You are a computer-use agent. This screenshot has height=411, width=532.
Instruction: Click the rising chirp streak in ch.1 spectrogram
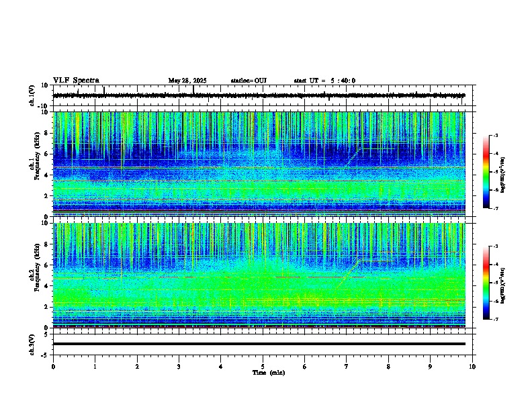tap(353, 156)
